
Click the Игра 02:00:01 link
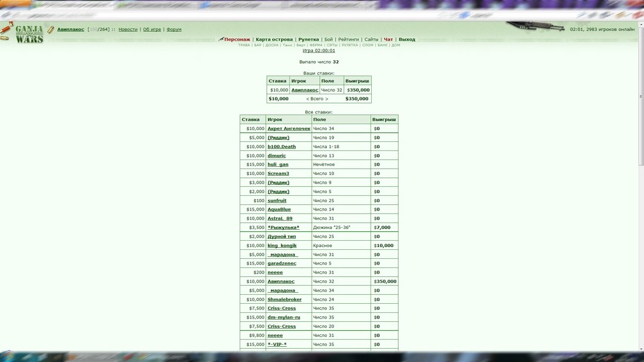pyautogui.click(x=319, y=51)
